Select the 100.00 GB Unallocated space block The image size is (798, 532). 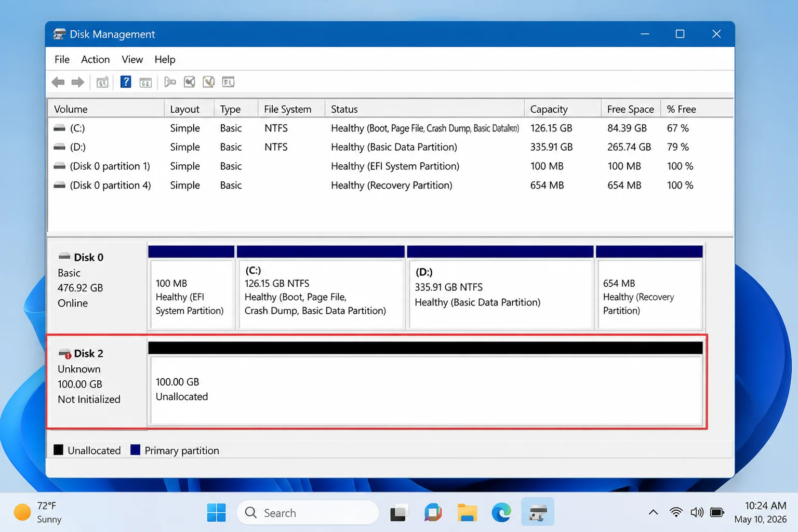(x=425, y=384)
